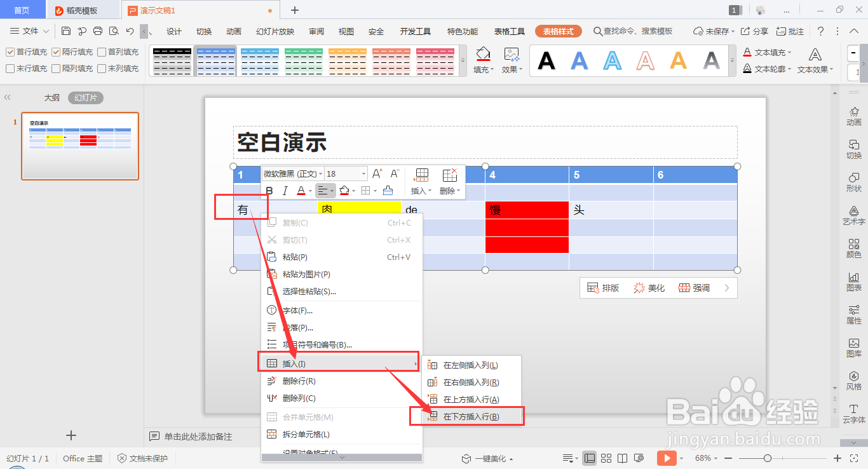Image resolution: width=868 pixels, height=469 pixels.
Task: Switch to reading view icon in status bar
Action: [x=623, y=458]
